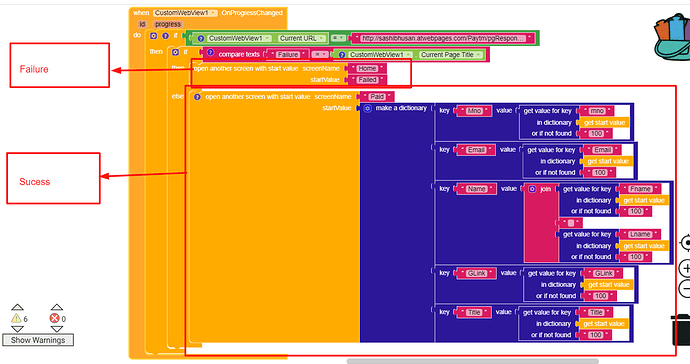Click the yellow warning triangle icon
Viewport: 690px width, 364px height.
pos(16,318)
